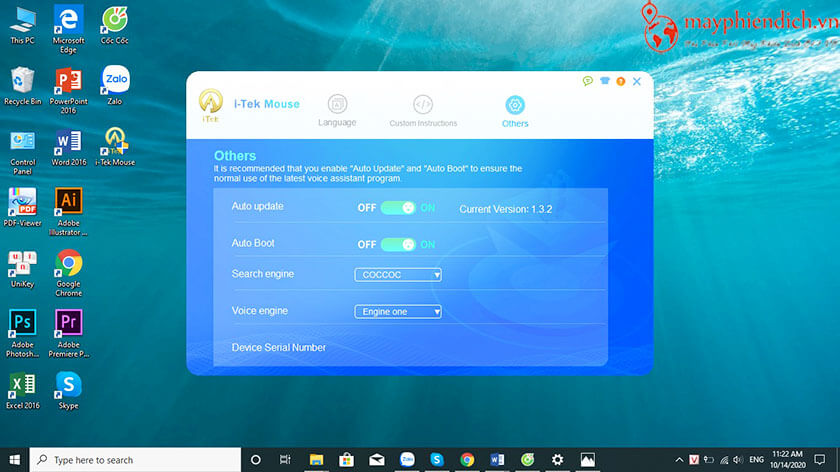Toggle the Auto update switch
This screenshot has height=472, width=840.
click(x=398, y=208)
